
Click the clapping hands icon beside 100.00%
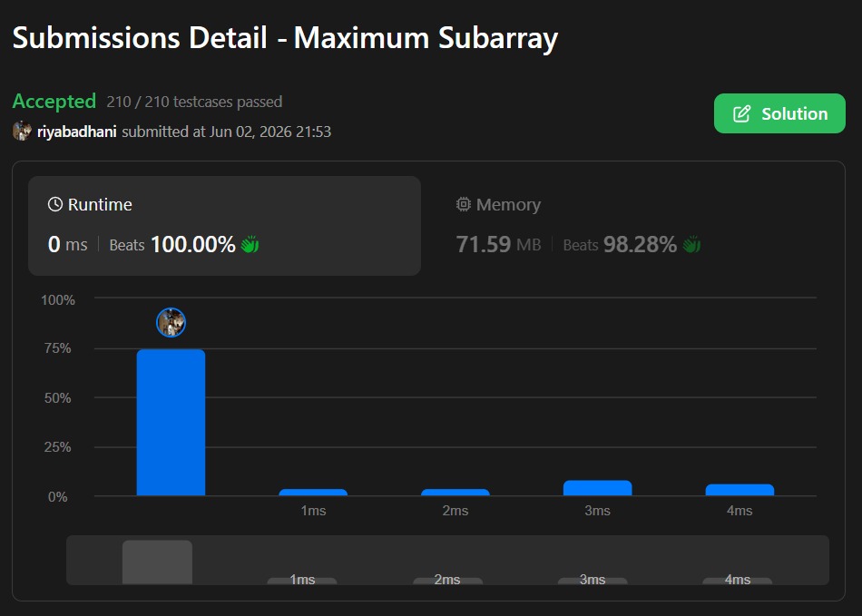(250, 244)
